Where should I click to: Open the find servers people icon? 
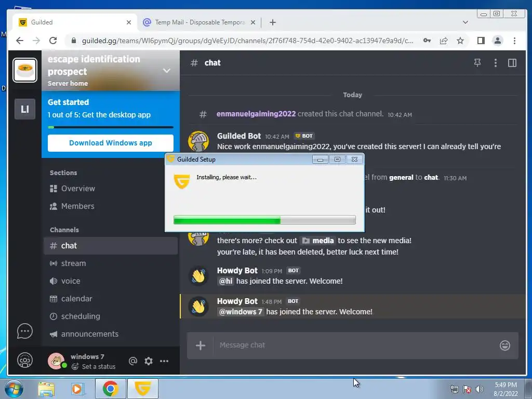(x=25, y=361)
